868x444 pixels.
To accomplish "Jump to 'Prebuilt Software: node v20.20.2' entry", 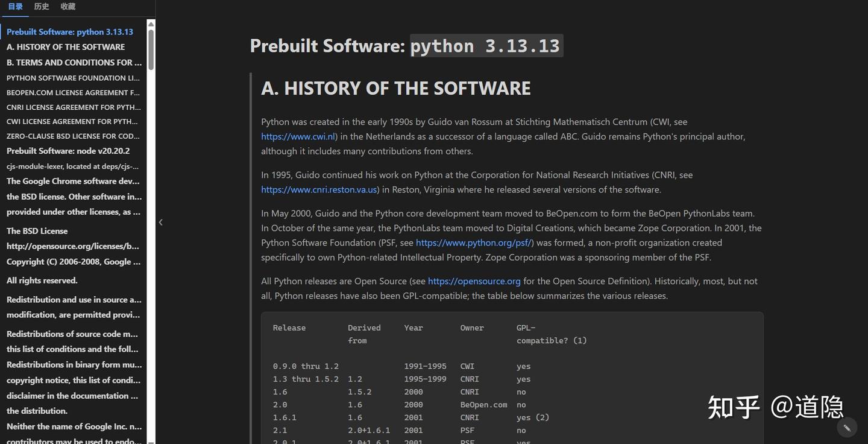I will 68,151.
